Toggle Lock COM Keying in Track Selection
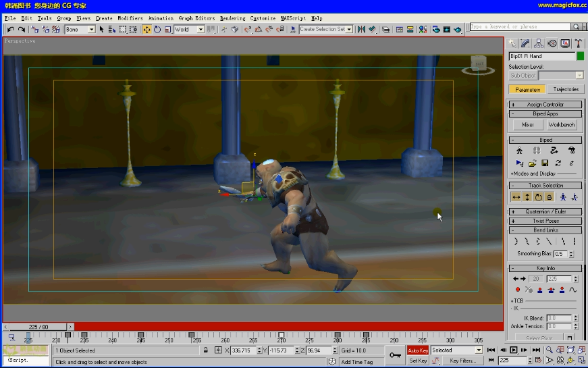The height and width of the screenshot is (368, 588). tap(550, 197)
